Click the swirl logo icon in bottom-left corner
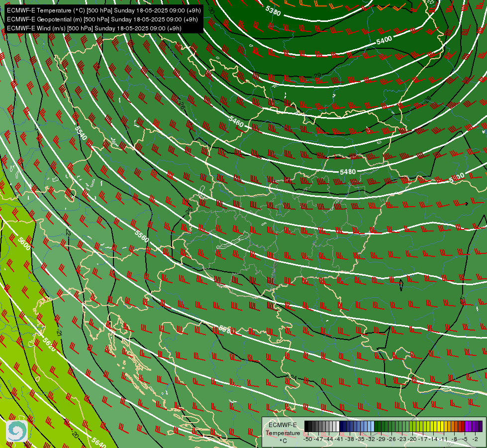 pyautogui.click(x=17, y=431)
